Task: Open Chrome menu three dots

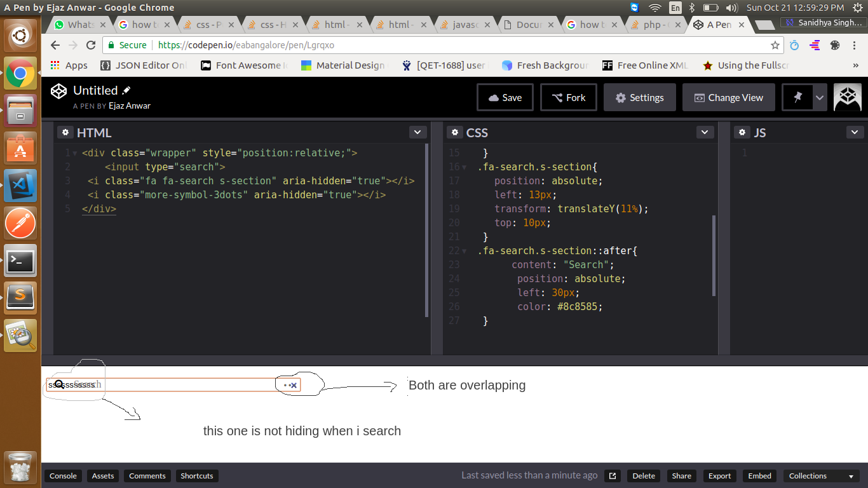Action: (856, 45)
